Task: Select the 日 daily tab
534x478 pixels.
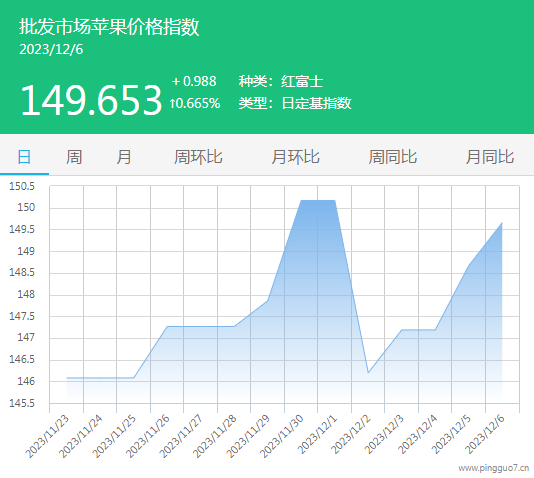Action: [x=24, y=157]
